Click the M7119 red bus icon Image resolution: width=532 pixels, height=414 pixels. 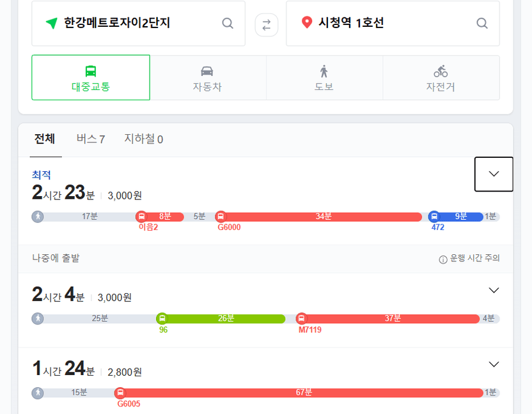click(x=301, y=318)
